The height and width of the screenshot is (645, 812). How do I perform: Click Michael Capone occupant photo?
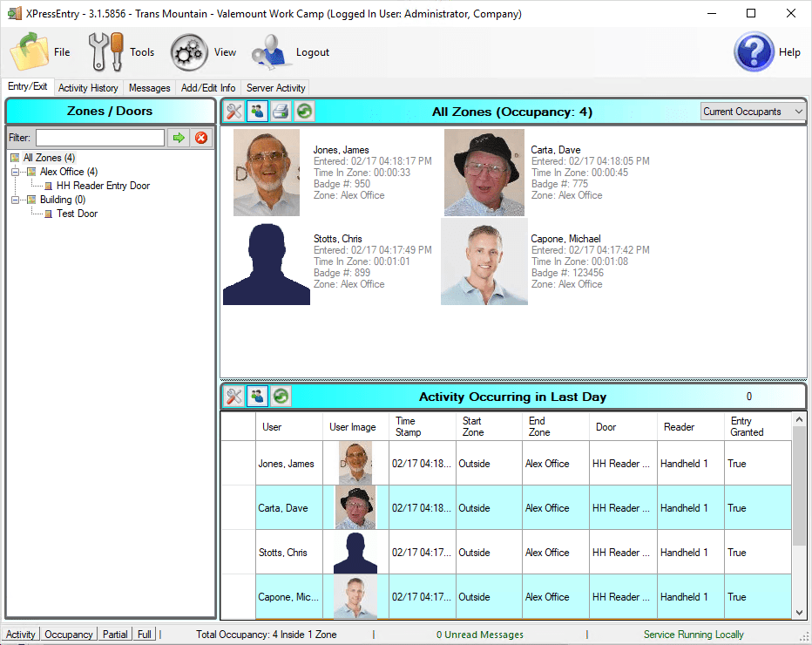484,261
